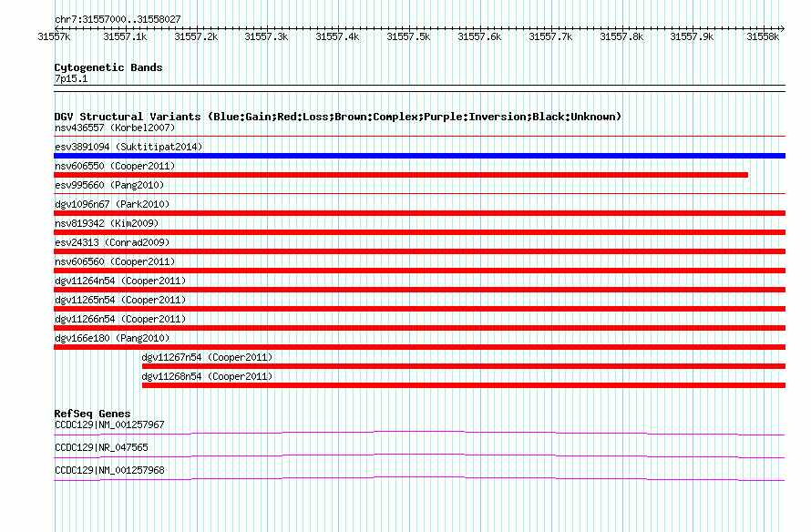This screenshot has height=532, width=811.
Task: Click the esv3891094 (Suktitipat2014) label
Action: pos(128,147)
